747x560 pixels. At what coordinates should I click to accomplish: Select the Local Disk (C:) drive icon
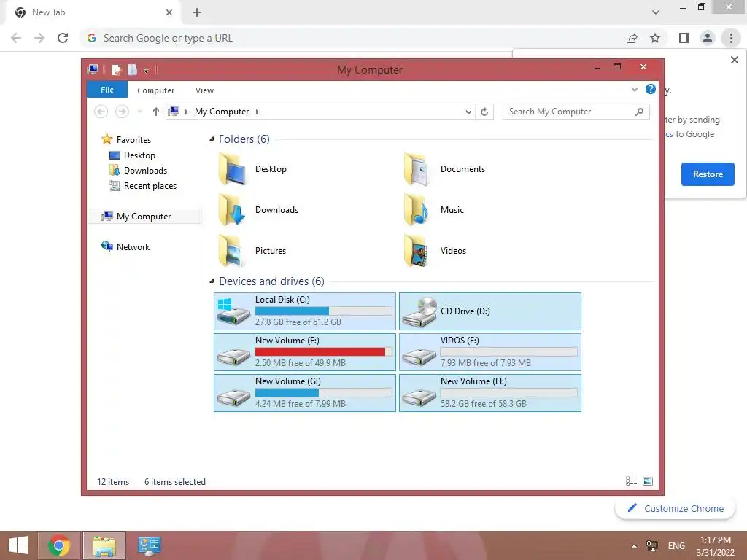pyautogui.click(x=233, y=312)
